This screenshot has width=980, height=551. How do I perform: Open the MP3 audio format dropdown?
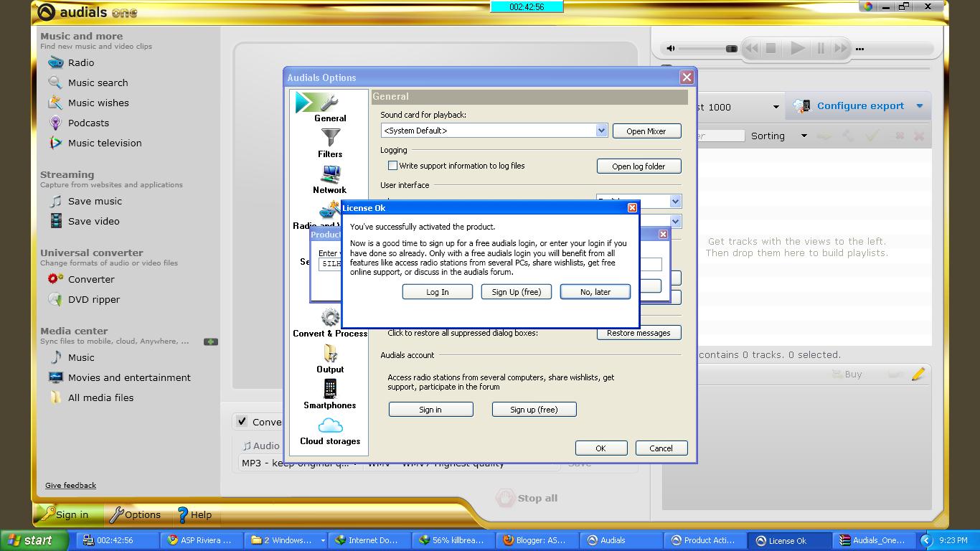[298, 463]
